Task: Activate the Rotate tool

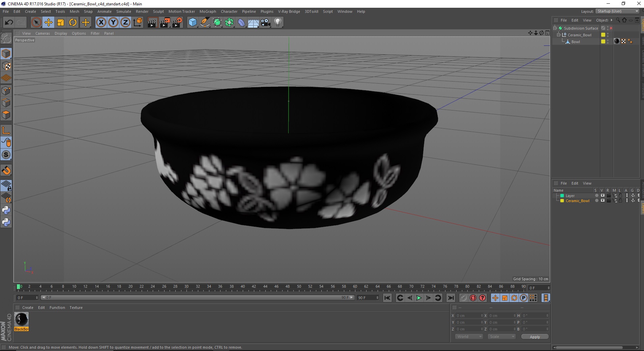Action: 73,23
